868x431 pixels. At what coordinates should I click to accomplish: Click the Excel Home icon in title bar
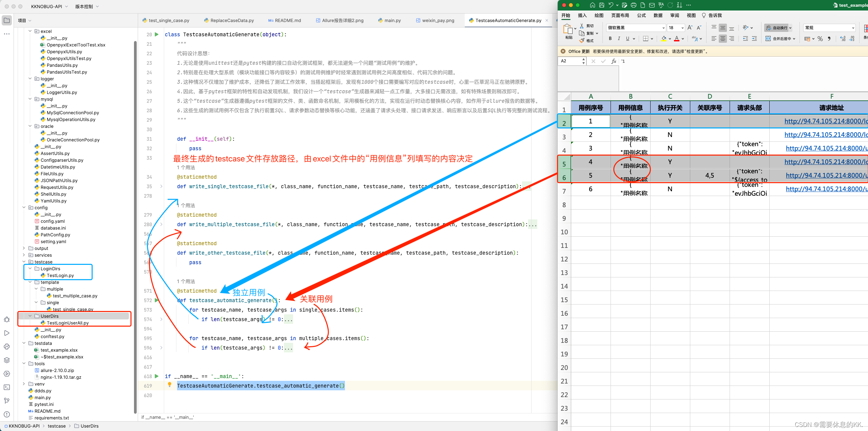point(593,5)
